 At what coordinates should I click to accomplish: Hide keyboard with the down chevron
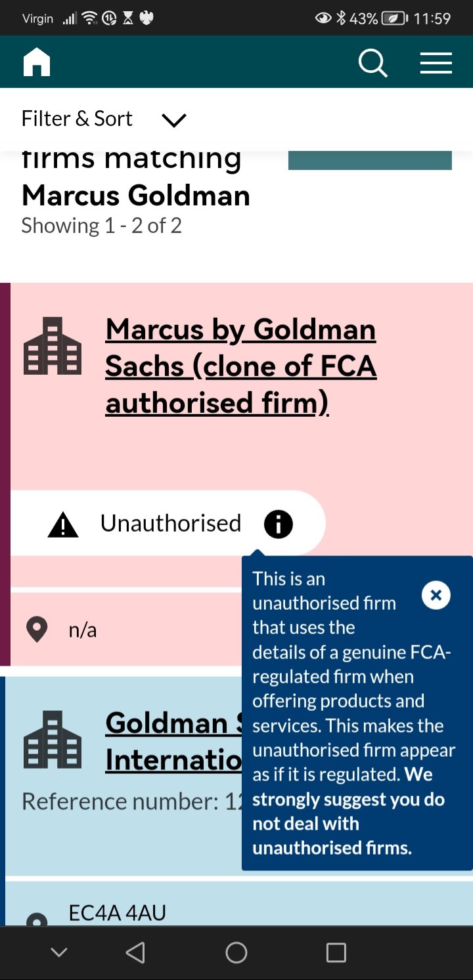click(59, 952)
